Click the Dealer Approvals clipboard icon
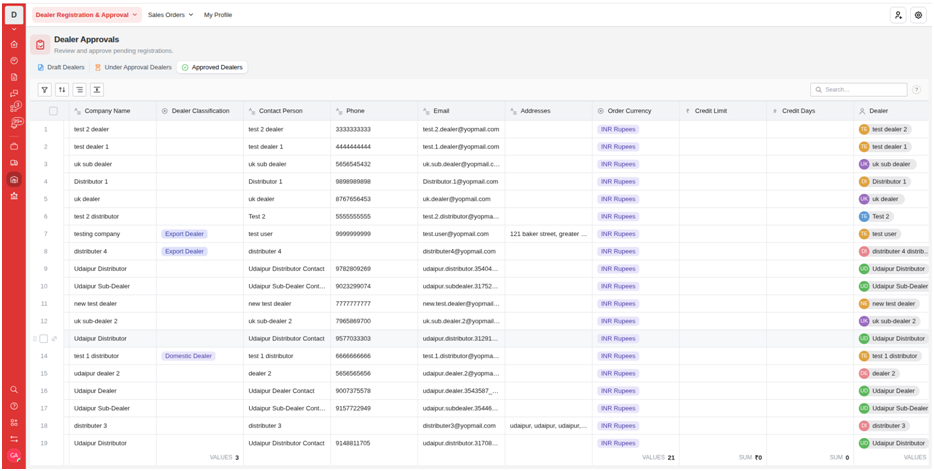The width and height of the screenshot is (934, 471). (x=40, y=45)
